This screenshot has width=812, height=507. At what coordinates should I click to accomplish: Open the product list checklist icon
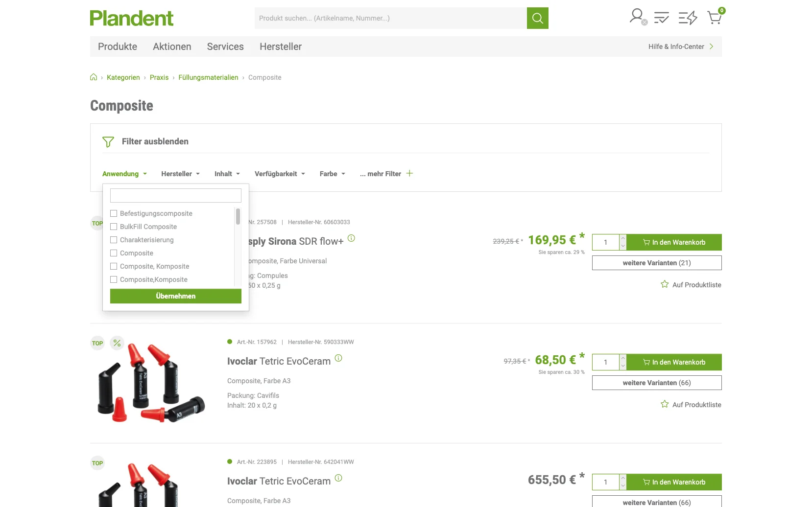click(x=662, y=18)
